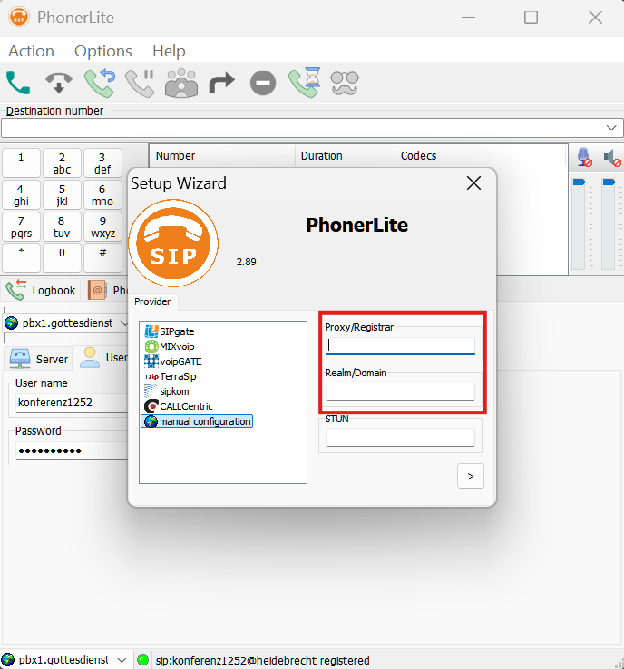Mute the speaker icon

click(612, 158)
